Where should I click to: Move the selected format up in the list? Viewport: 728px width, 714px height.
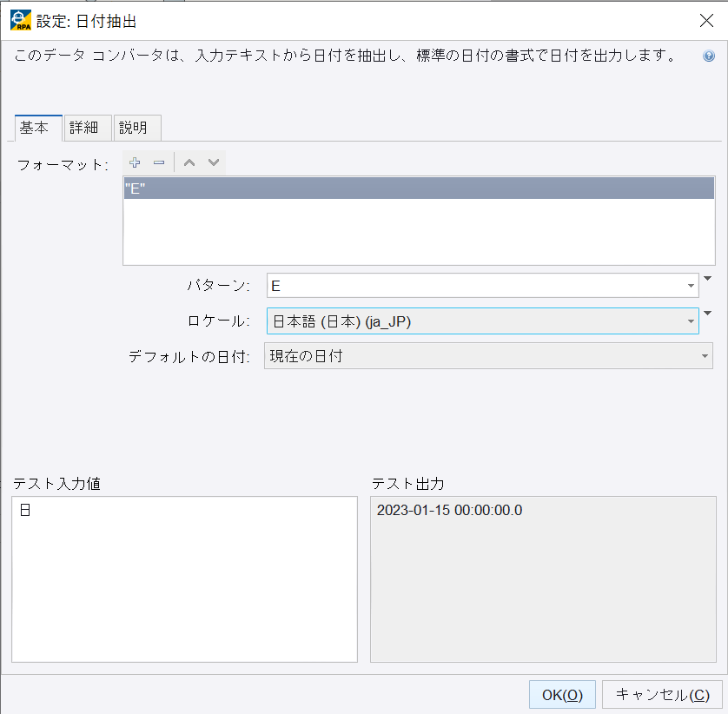(x=189, y=162)
